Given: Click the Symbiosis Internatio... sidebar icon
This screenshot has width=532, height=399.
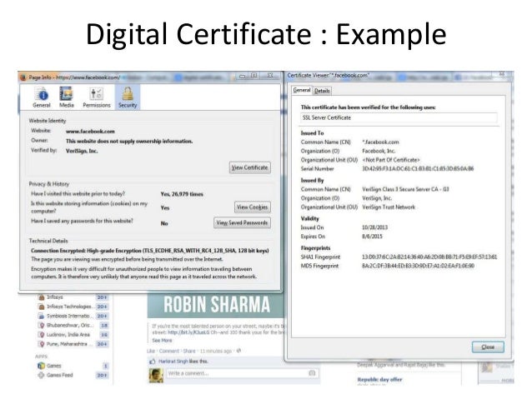Looking at the screenshot, I should pos(42,317).
